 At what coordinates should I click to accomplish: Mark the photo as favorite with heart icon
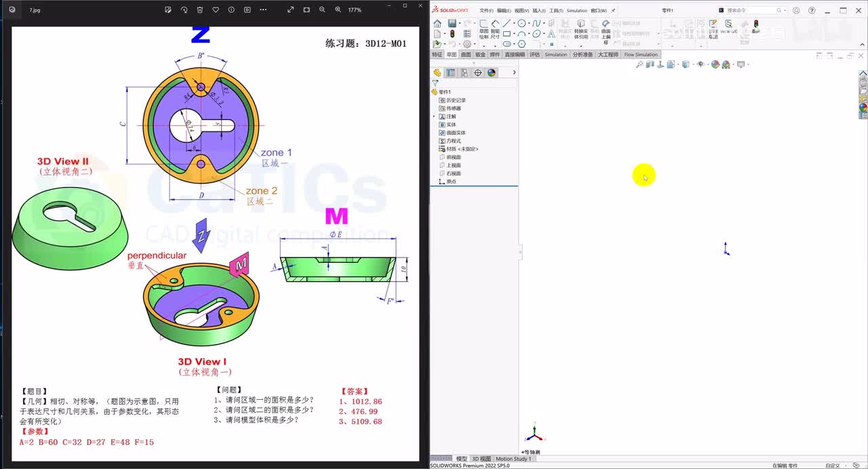pyautogui.click(x=216, y=10)
